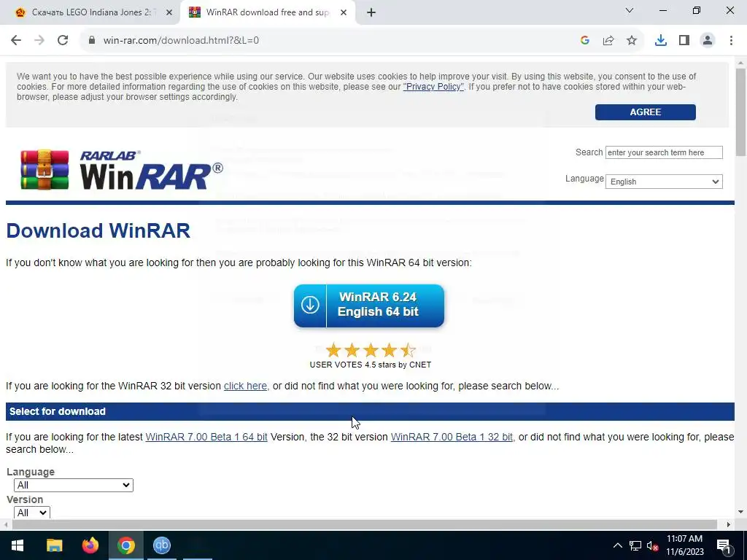Show hidden system tray icons

[x=617, y=545]
